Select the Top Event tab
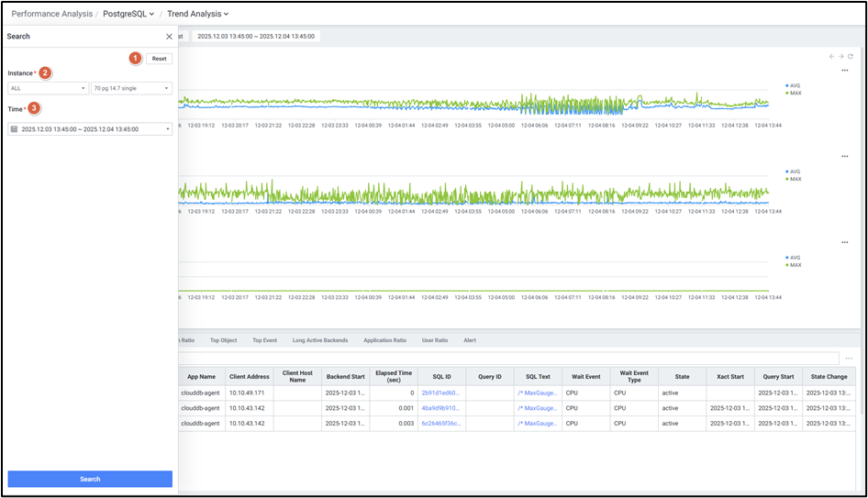868x498 pixels. [264, 340]
